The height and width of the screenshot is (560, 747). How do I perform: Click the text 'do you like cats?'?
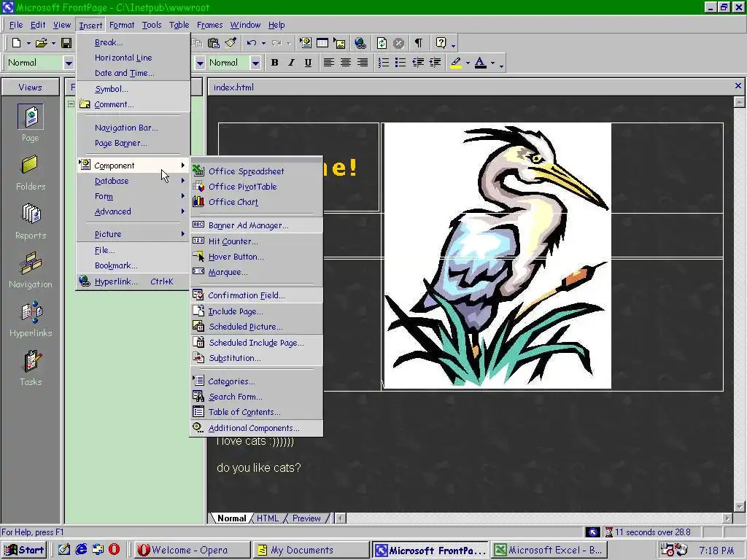[259, 467]
